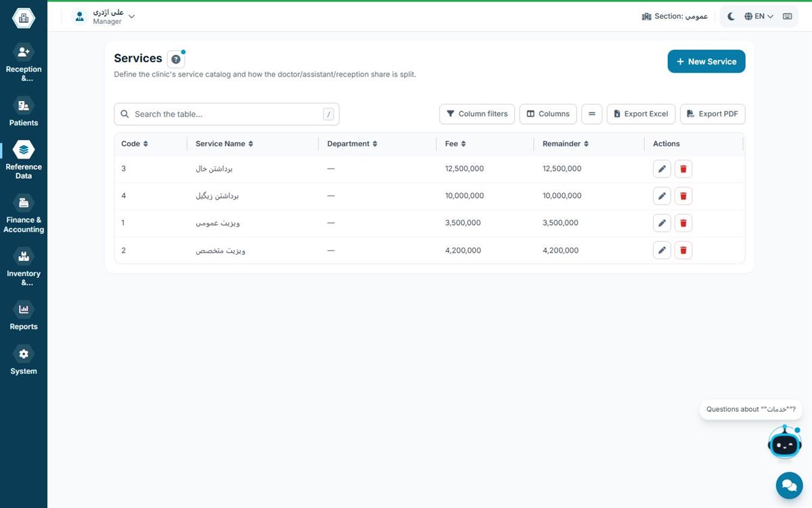Sort by the Department column
Image resolution: width=812 pixels, height=508 pixels.
coord(353,144)
